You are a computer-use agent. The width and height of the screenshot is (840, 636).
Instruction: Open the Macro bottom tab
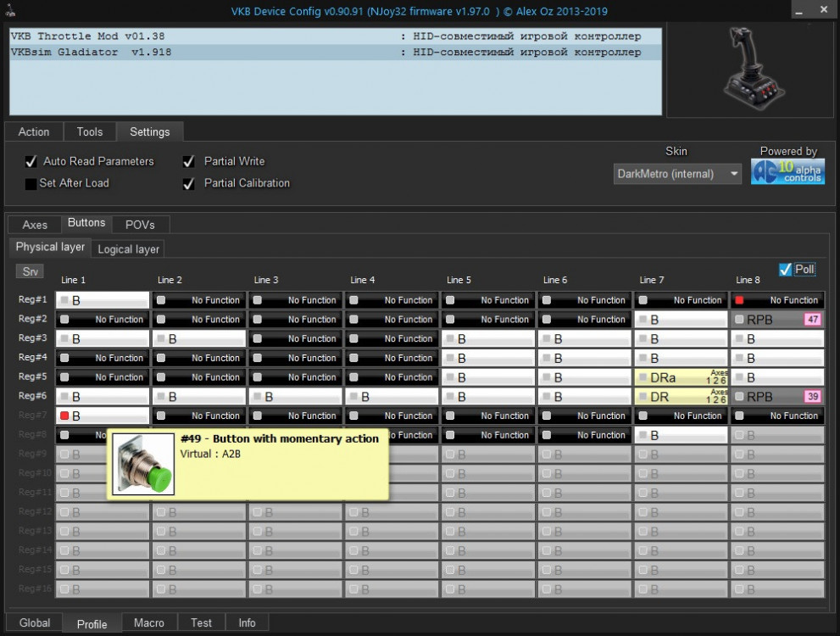[x=149, y=622]
